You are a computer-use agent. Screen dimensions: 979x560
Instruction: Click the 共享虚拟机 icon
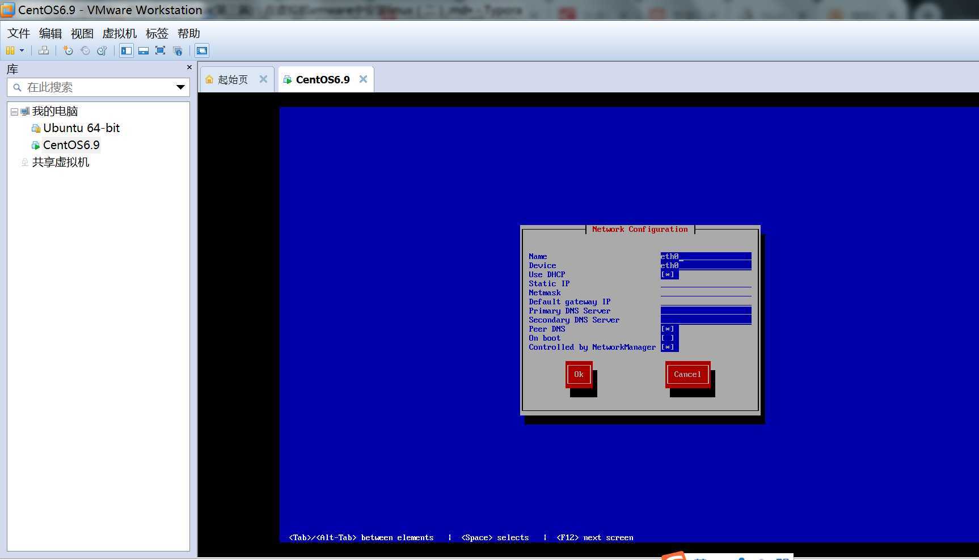(24, 163)
